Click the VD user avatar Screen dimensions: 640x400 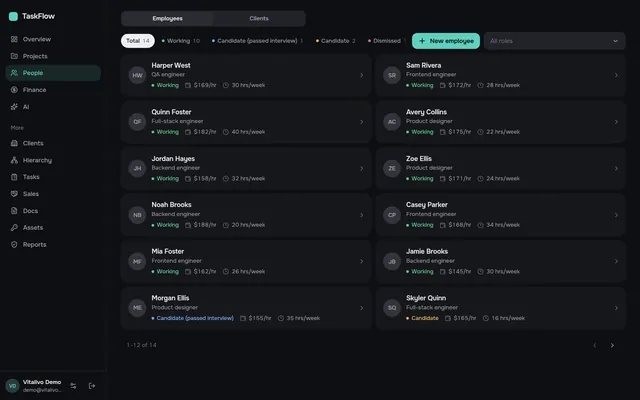tap(12, 386)
